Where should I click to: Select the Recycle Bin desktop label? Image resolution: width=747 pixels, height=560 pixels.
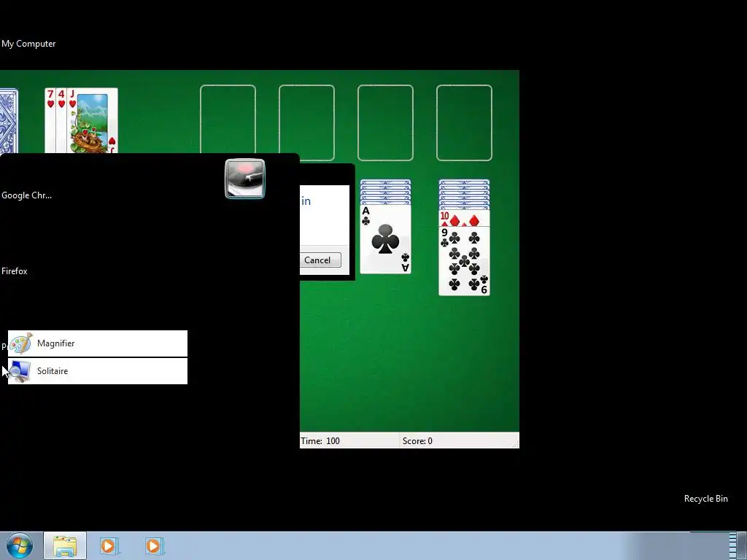coord(706,499)
